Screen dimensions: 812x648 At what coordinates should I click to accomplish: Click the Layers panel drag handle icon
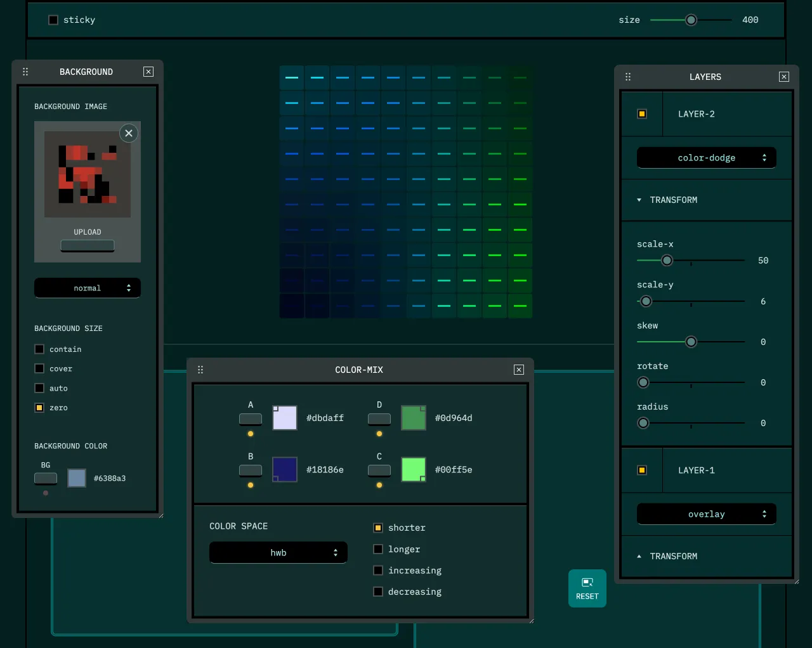point(628,77)
